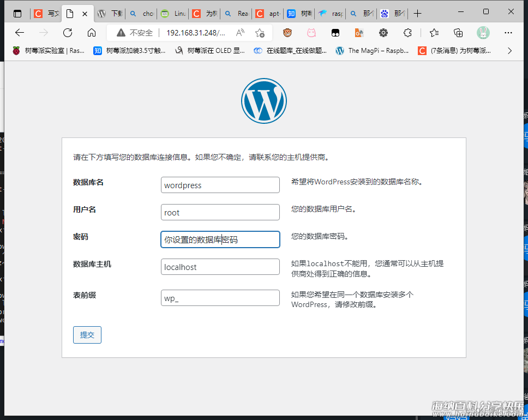The image size is (528, 420).
Task: Open the (7条消息) 为树莓派 bookmark
Action: (x=454, y=51)
